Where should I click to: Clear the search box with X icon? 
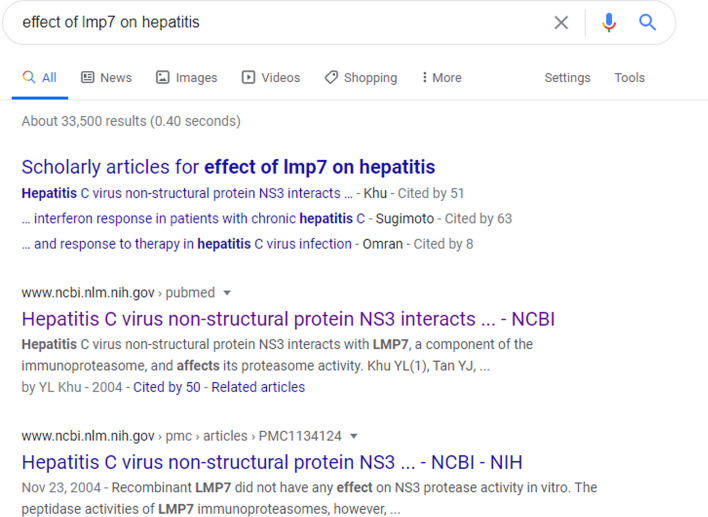(x=561, y=22)
